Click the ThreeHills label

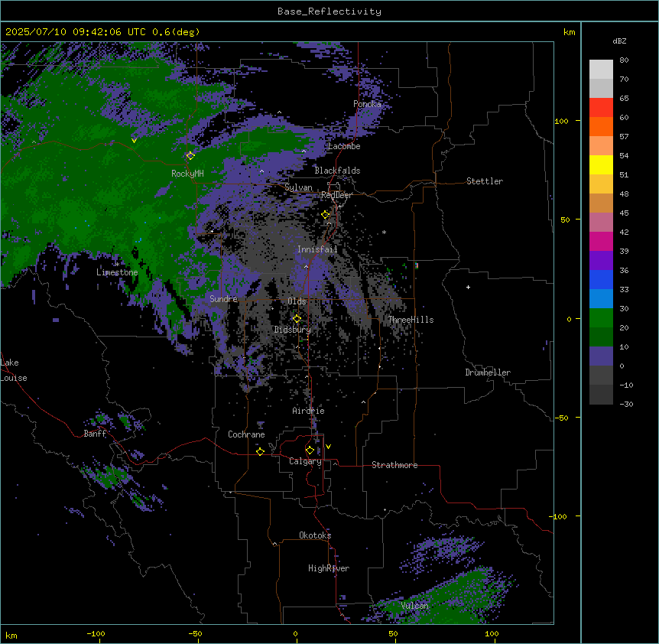click(411, 320)
